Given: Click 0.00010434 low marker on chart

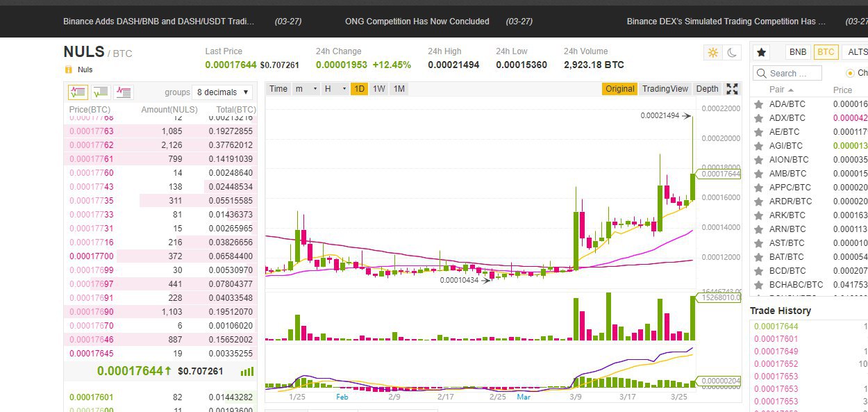Looking at the screenshot, I should 459,280.
